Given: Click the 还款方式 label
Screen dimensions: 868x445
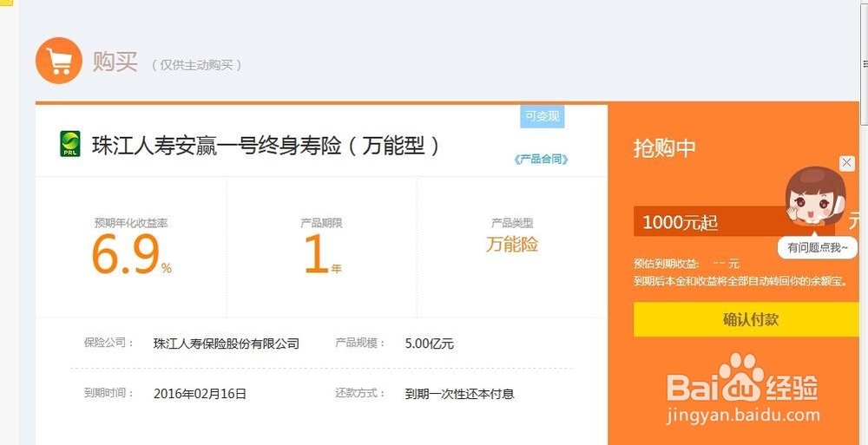Looking at the screenshot, I should click(360, 393).
